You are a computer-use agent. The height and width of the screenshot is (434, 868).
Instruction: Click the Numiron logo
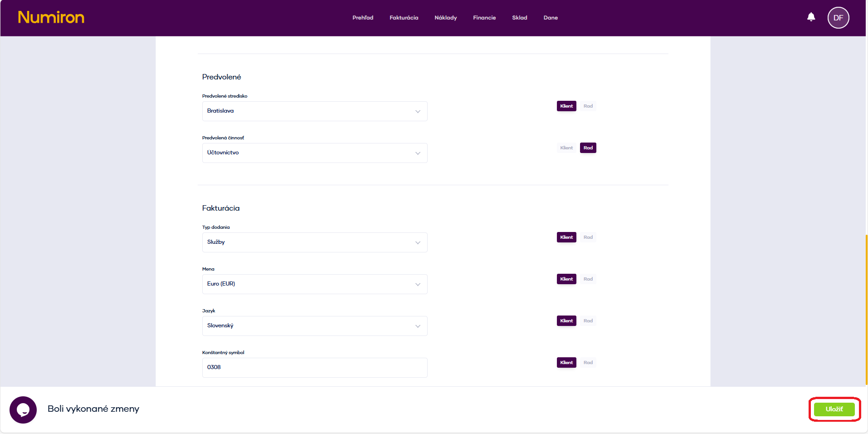51,17
